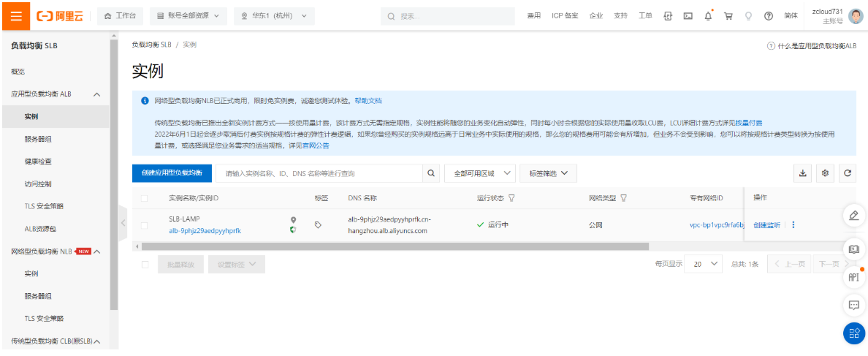Click 负载均衡 SLB breadcrumb
Viewport: 868px width, 356px height.
tap(152, 45)
